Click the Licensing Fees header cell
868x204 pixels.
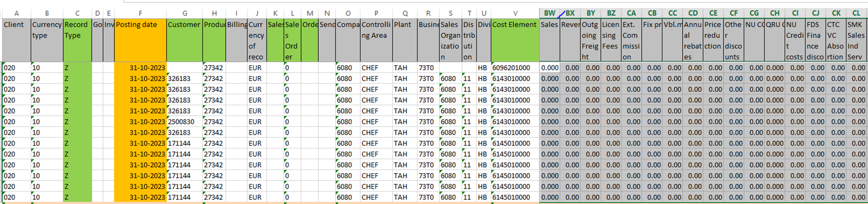point(611,41)
